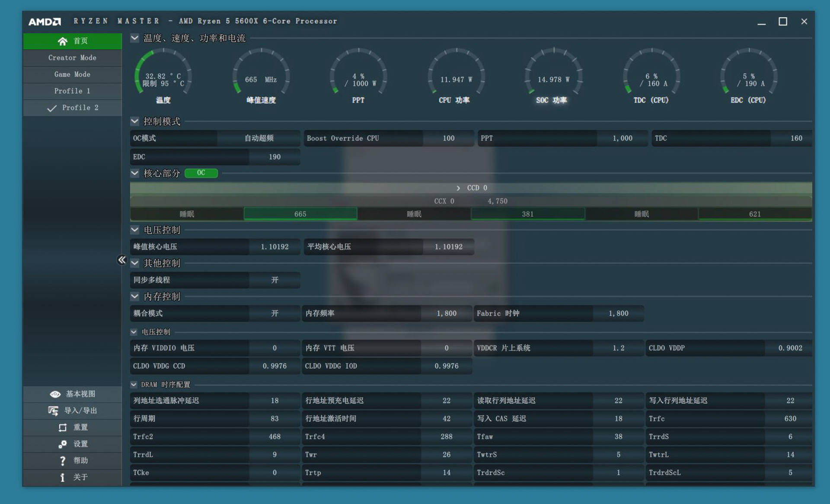Toggle simultaneous multithreading 开 value
This screenshot has height=504, width=830.
pyautogui.click(x=275, y=280)
